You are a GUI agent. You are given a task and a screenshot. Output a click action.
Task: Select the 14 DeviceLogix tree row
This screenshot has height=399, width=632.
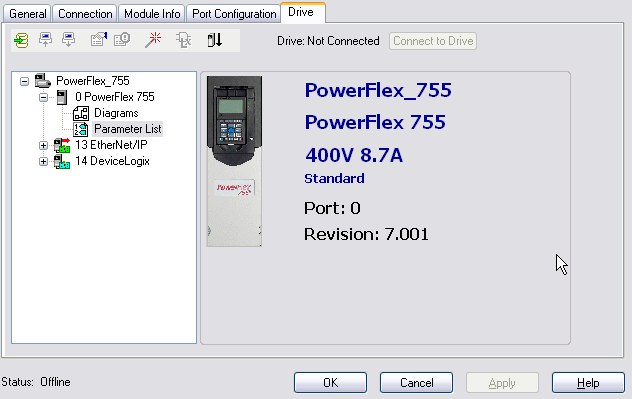(112, 161)
